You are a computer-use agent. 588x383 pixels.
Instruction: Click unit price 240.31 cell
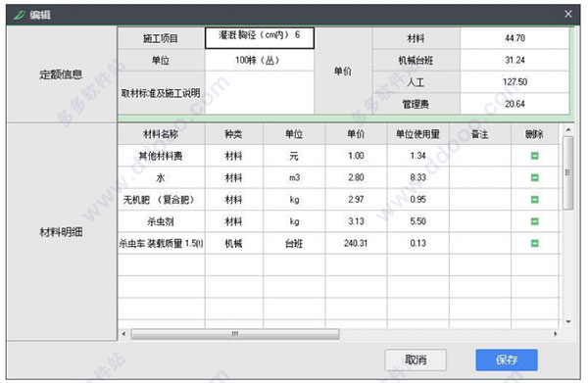coord(356,243)
